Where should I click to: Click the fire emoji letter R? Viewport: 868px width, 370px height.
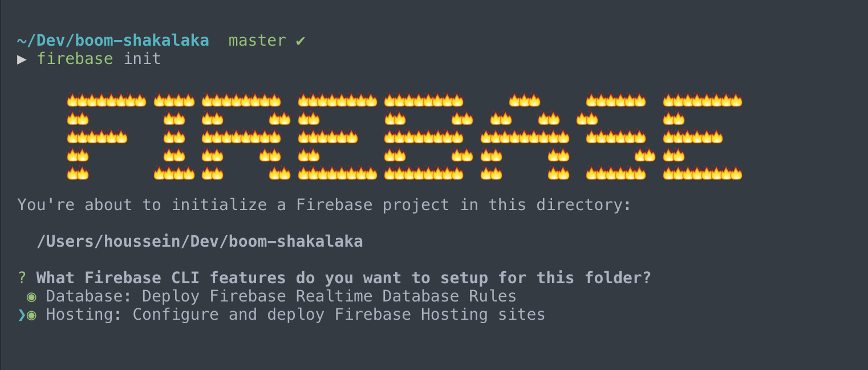(246, 137)
